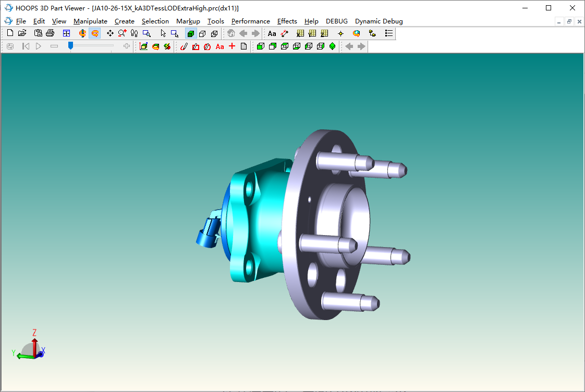Image resolution: width=585 pixels, height=392 pixels.
Task: Toggle the Y cutting plane grid
Action: (x=312, y=33)
